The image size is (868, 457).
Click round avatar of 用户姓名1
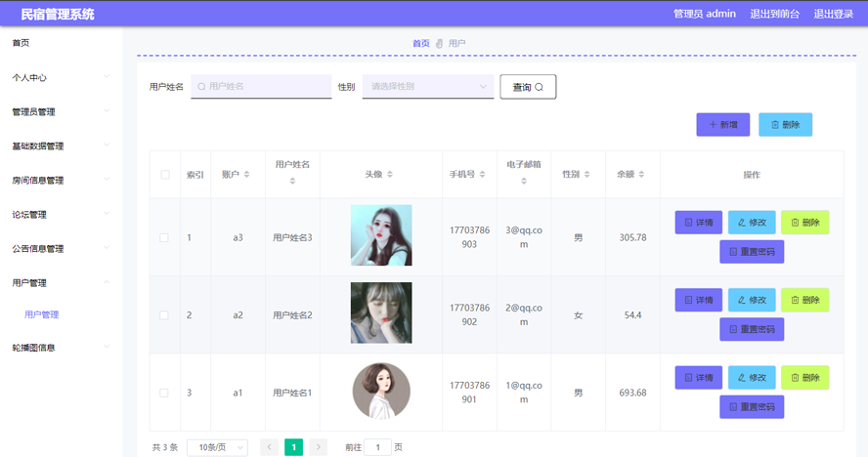381,392
